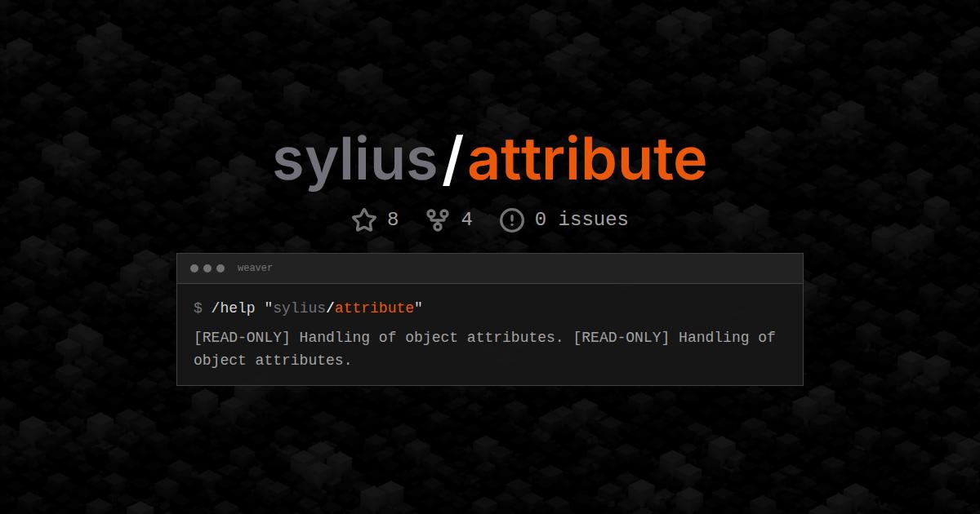Click the "0 issues" label
This screenshot has height=514, width=980.
click(581, 219)
